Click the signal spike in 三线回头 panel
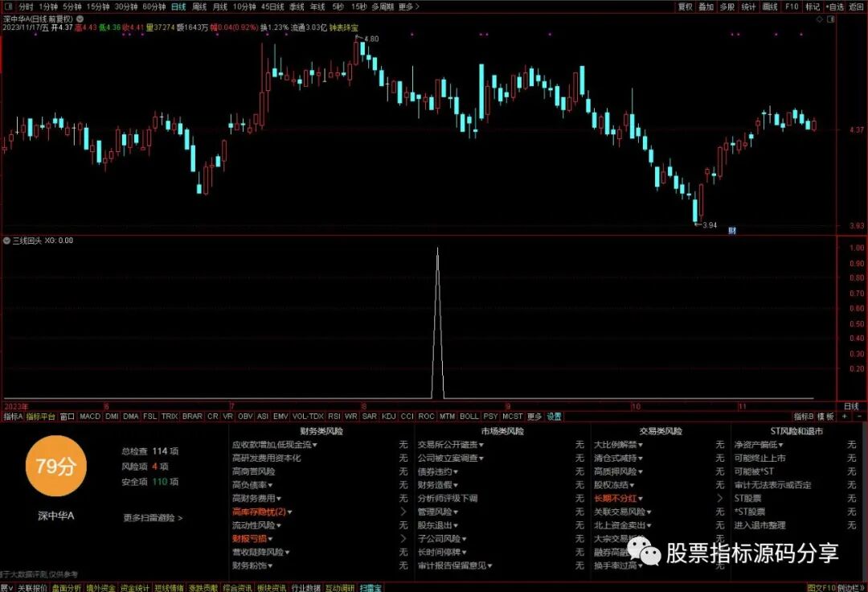This screenshot has height=592, width=868. click(438, 323)
